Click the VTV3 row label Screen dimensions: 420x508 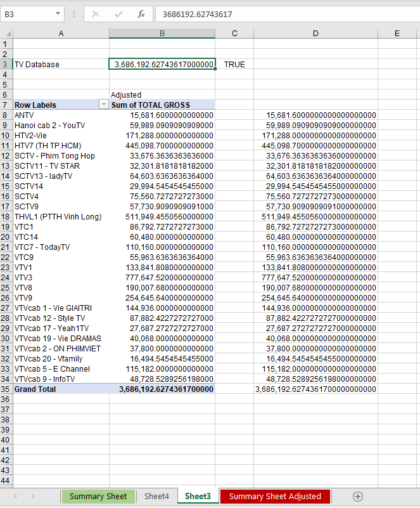pos(61,277)
